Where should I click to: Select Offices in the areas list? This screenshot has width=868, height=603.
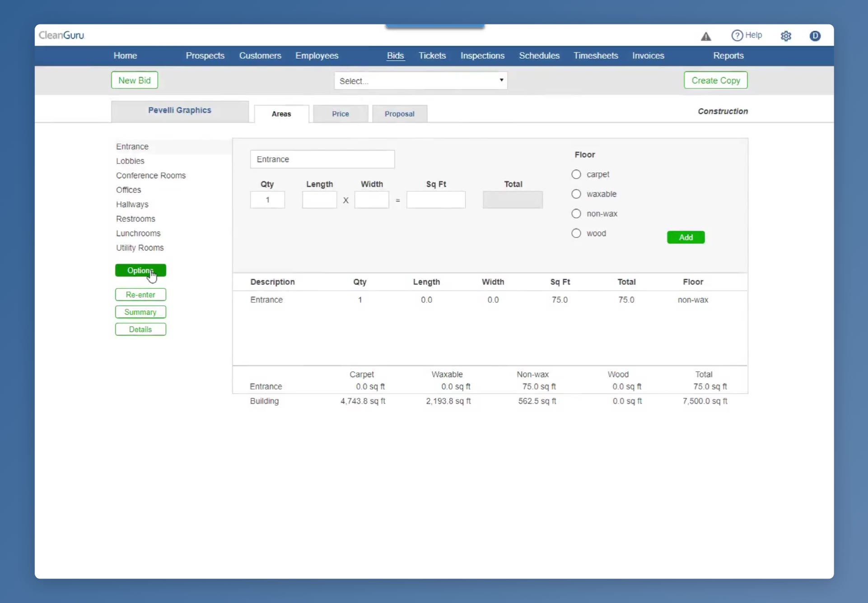pyautogui.click(x=128, y=190)
